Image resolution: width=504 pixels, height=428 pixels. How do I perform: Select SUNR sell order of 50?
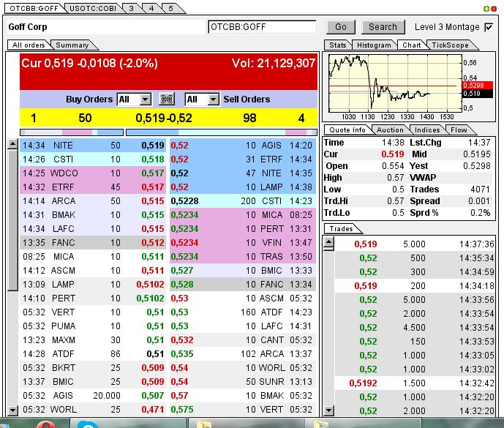pos(243,382)
